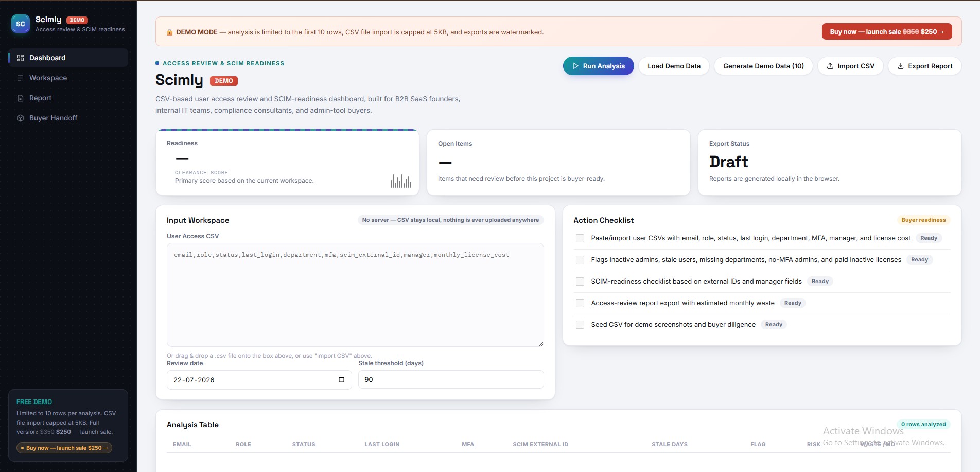This screenshot has width=980, height=472.
Task: Click the Ready badge on Seed CSV row
Action: point(774,324)
